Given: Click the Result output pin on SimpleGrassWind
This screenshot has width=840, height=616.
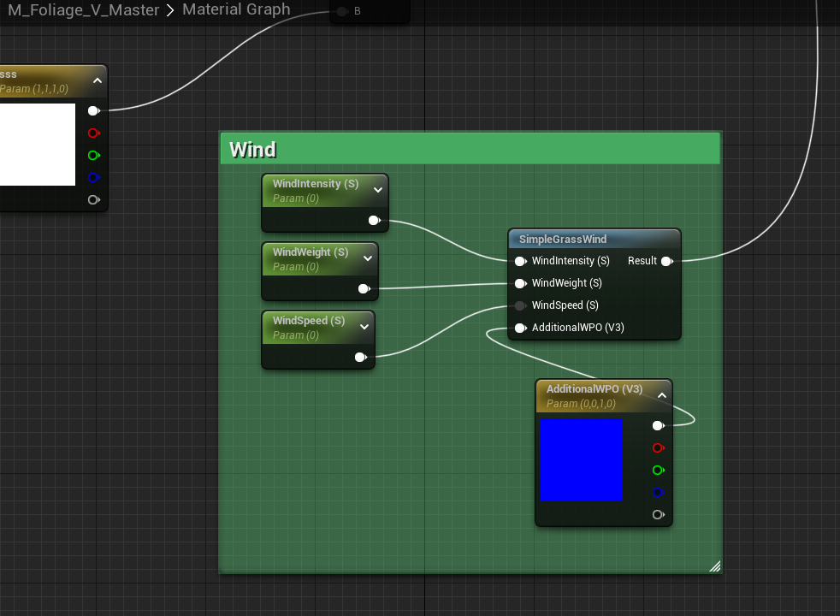Looking at the screenshot, I should [x=666, y=261].
